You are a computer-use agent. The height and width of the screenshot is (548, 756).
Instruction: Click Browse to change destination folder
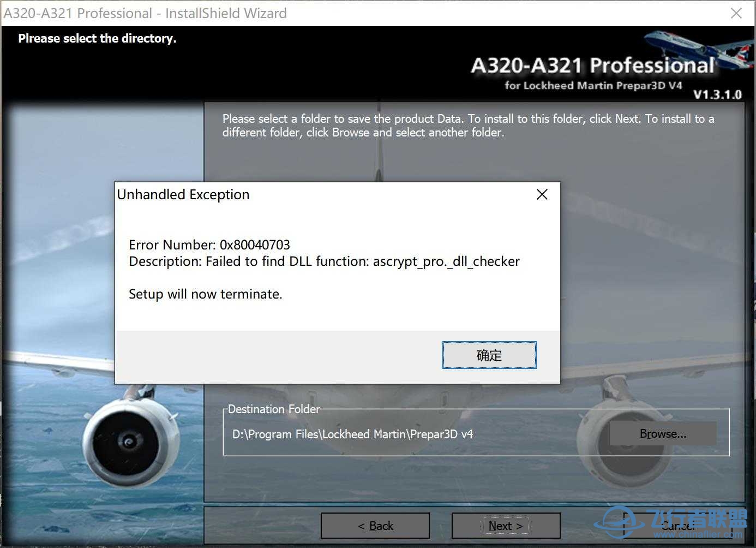[x=663, y=434]
